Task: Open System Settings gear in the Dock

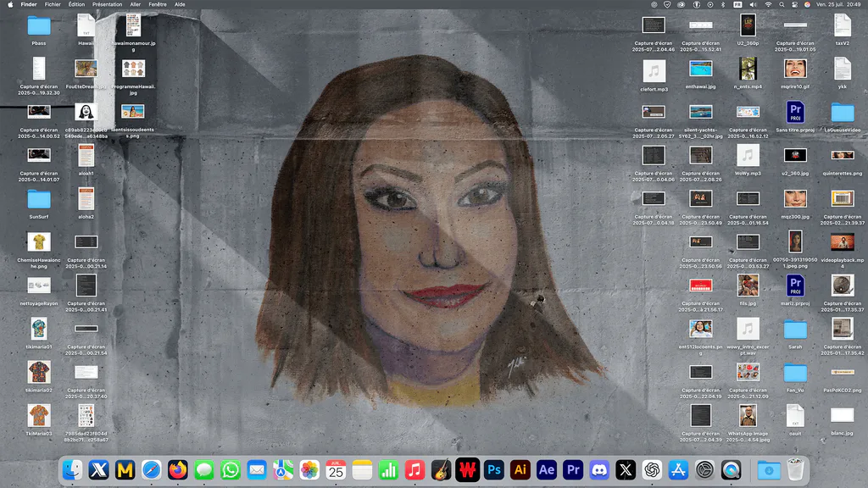Action: [704, 470]
